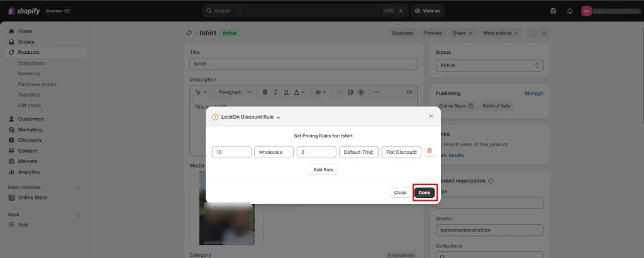Open the Default Title variant dropdown
This screenshot has height=258, width=644.
pos(358,152)
